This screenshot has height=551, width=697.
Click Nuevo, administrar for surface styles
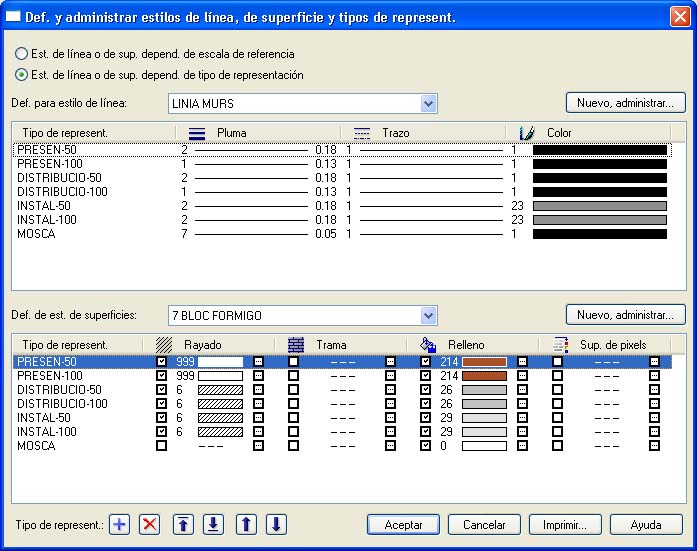pos(625,315)
